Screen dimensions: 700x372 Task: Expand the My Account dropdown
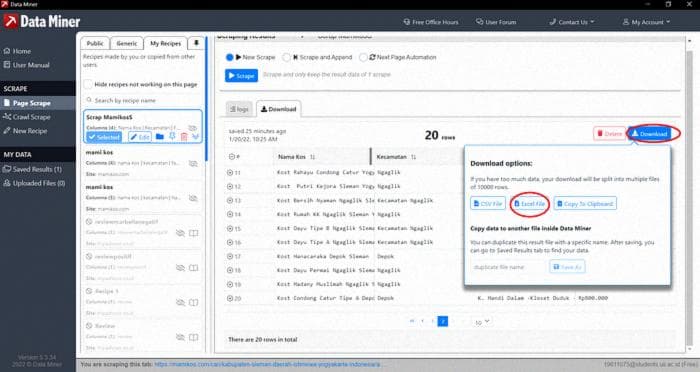(x=646, y=22)
